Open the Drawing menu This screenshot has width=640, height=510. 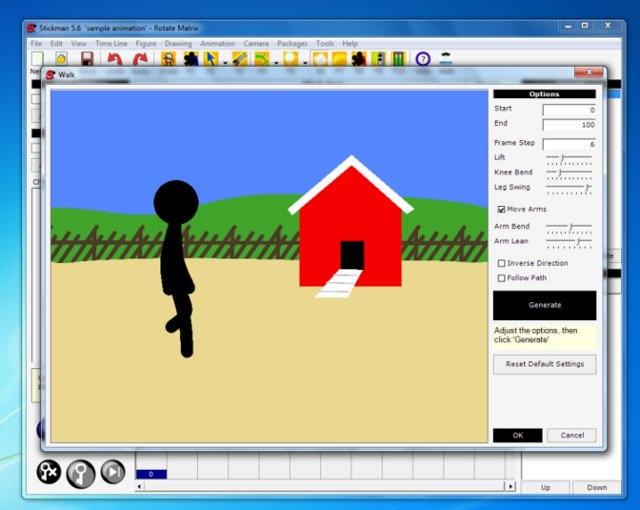point(178,43)
